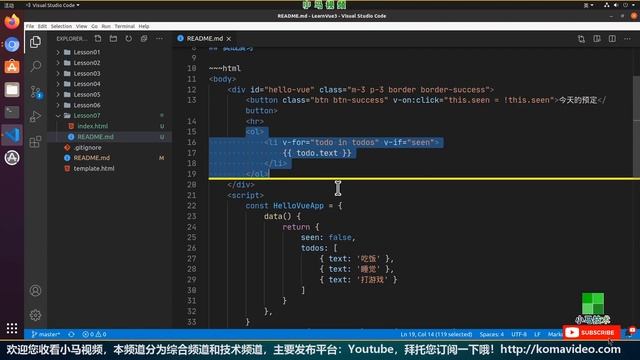Launch Firefox from the Ubuntu dock

[12, 22]
